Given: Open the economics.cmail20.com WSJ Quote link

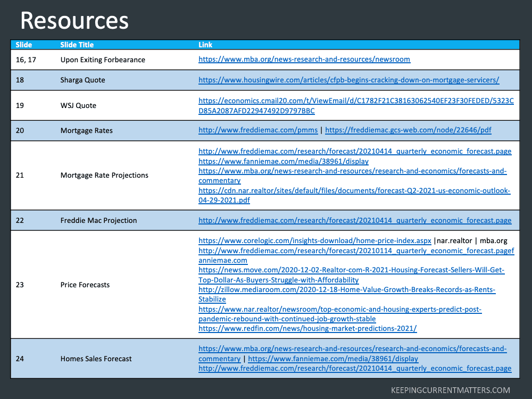Looking at the screenshot, I should 356,105.
